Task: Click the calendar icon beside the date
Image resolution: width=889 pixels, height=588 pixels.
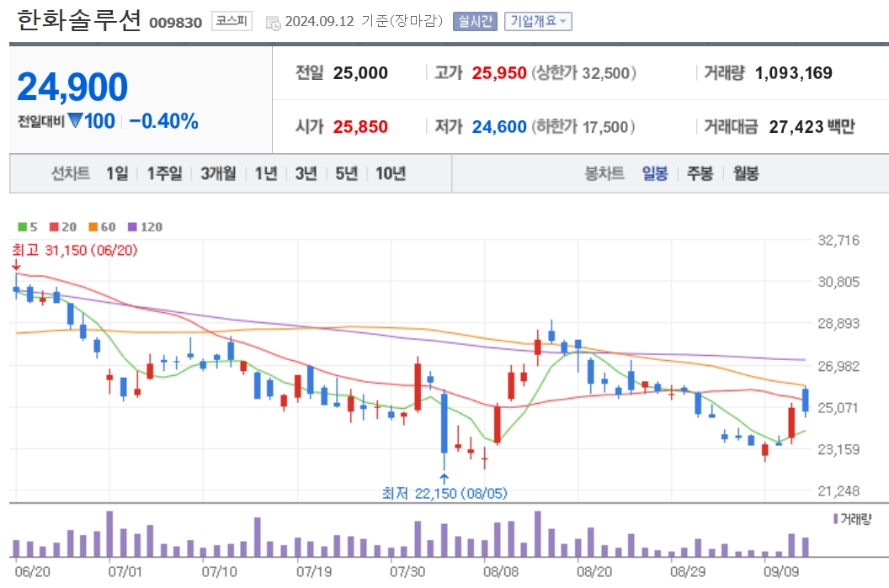Action: coord(274,24)
